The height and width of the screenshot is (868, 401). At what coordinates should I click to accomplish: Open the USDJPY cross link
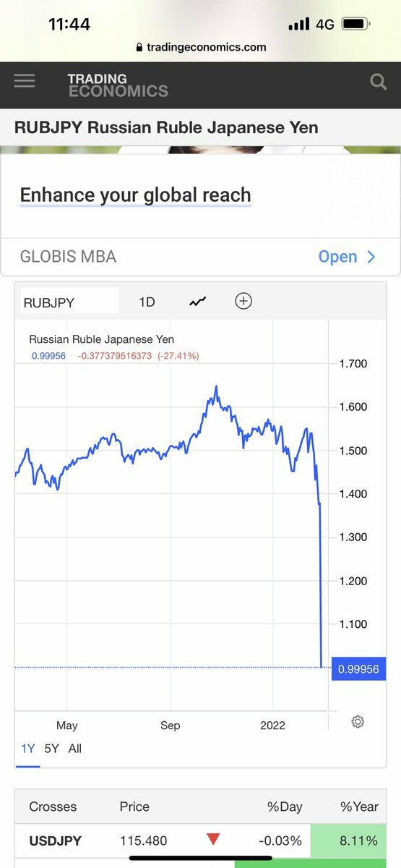click(x=55, y=841)
